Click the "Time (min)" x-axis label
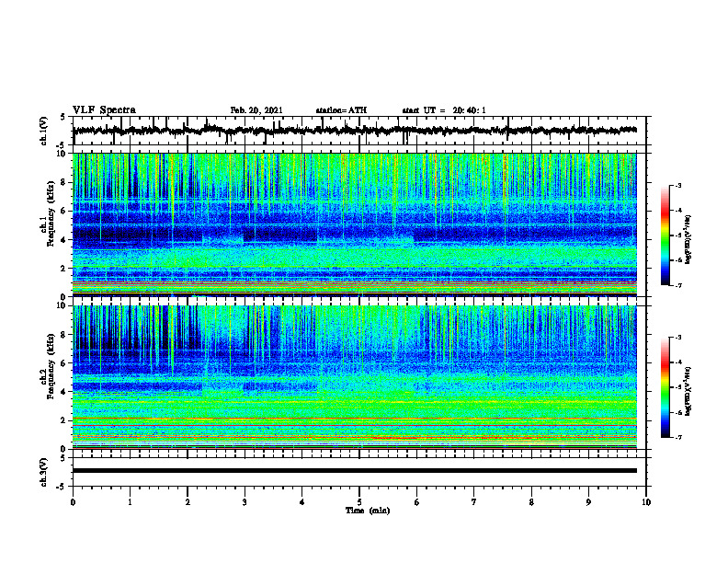This screenshot has width=728, height=563. point(368,511)
